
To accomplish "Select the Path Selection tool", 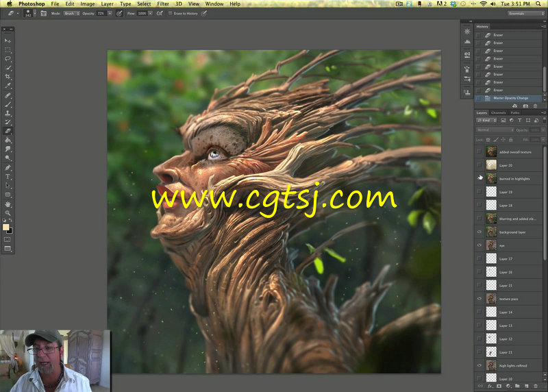I will pyautogui.click(x=8, y=186).
